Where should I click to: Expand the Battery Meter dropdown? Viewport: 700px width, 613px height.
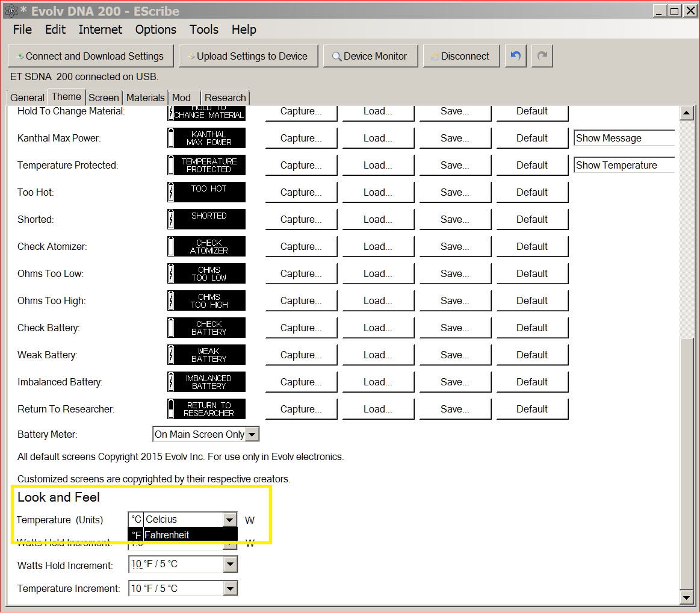coord(252,434)
